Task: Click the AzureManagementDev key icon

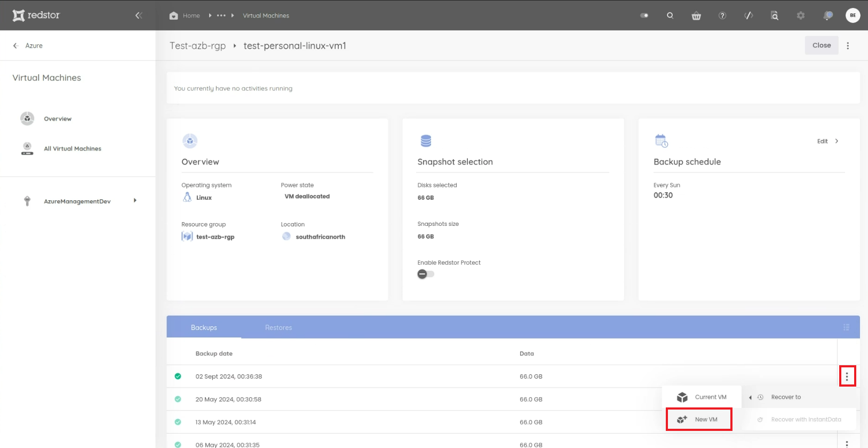Action: tap(27, 201)
